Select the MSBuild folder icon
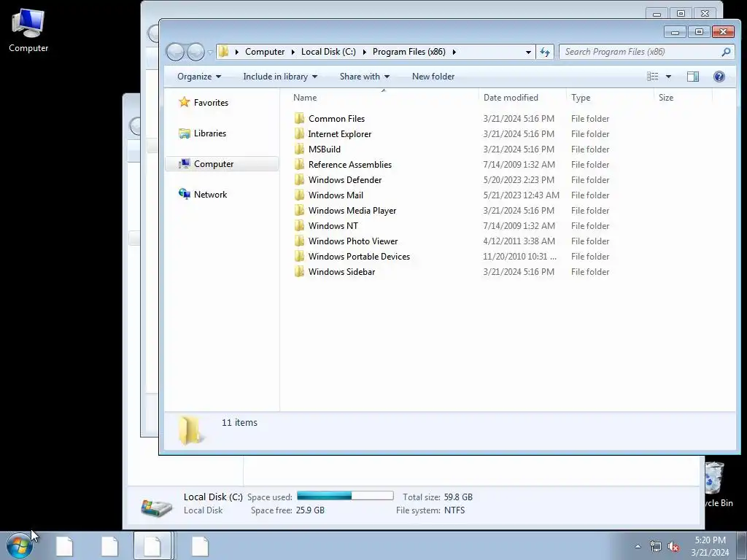The width and height of the screenshot is (747, 560). pos(299,149)
